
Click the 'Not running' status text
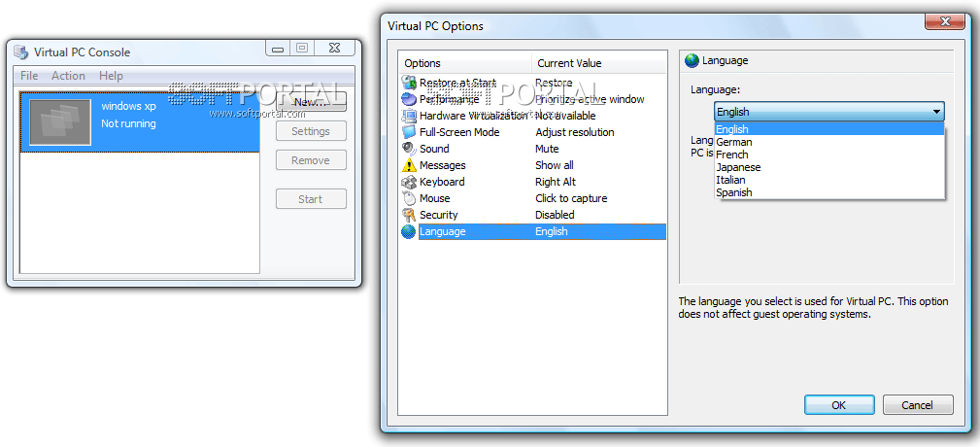tap(129, 123)
